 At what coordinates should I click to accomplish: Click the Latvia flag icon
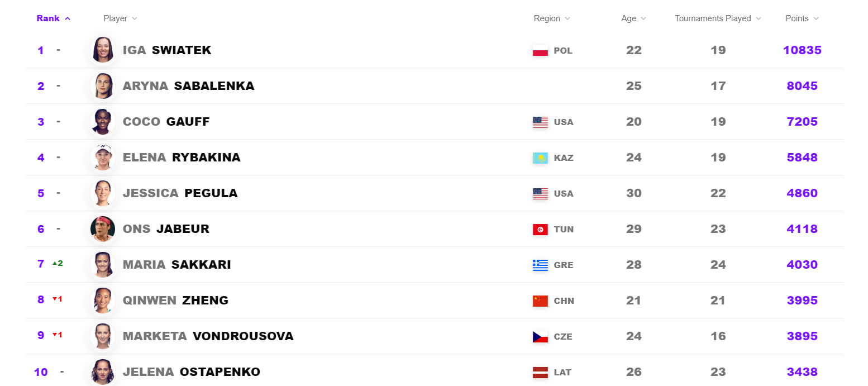pos(540,373)
